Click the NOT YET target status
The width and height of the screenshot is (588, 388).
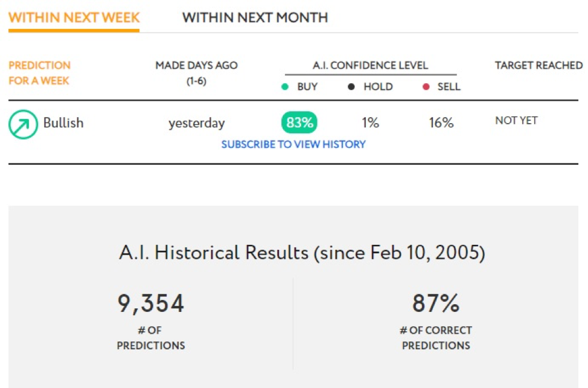516,120
